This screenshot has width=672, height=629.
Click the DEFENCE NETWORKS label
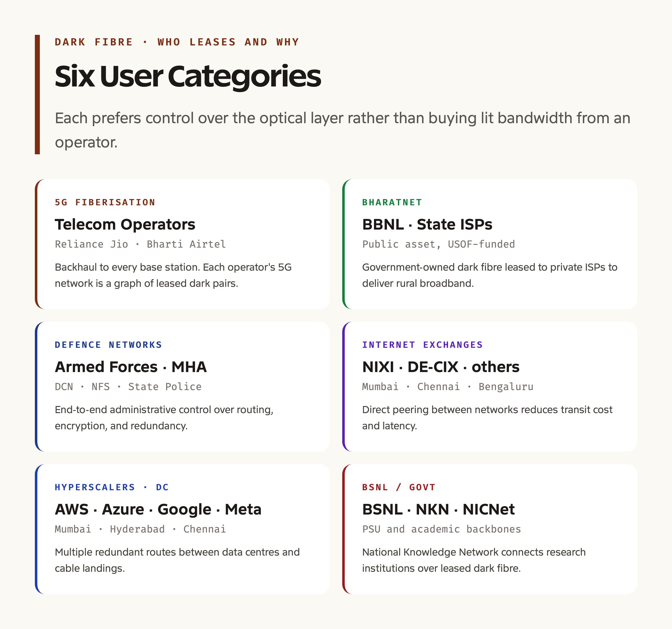pos(109,345)
